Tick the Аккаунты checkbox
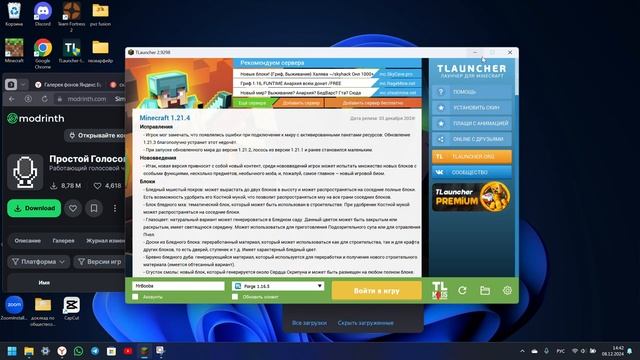This screenshot has width=640, height=360. [136, 297]
